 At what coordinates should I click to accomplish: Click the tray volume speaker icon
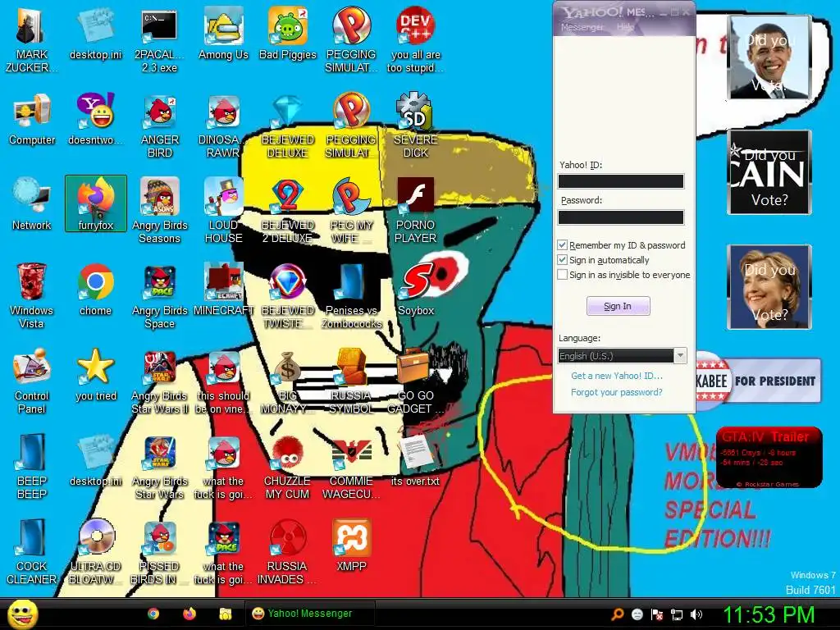(x=696, y=614)
